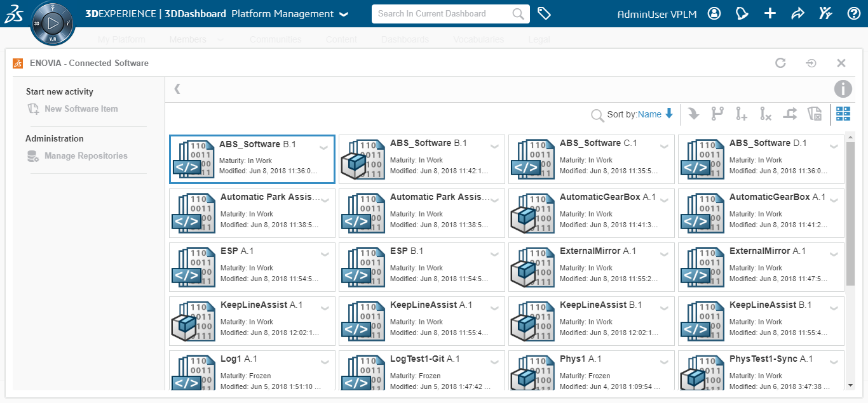
Task: Select ABS_Software D.1 title text
Action: pyautogui.click(x=768, y=143)
